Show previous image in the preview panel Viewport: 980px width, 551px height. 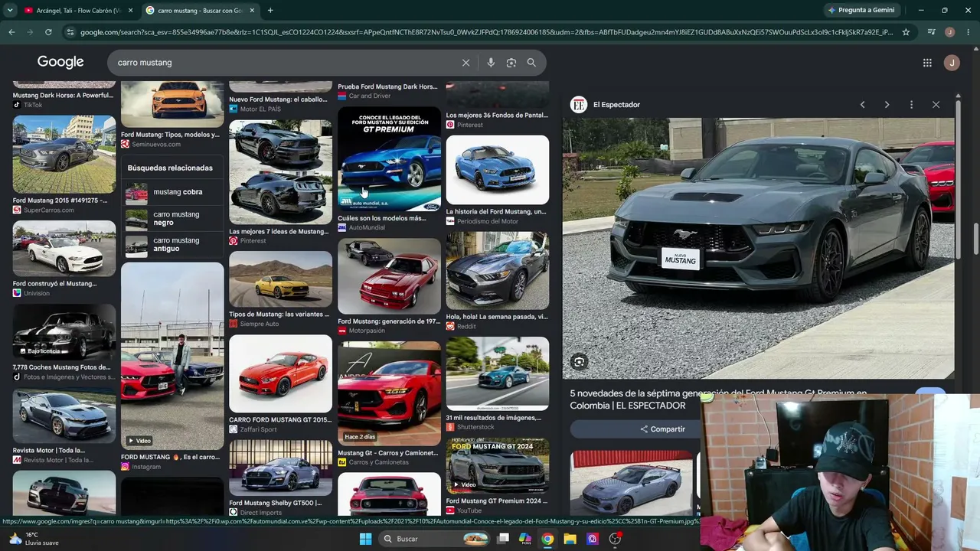point(862,105)
